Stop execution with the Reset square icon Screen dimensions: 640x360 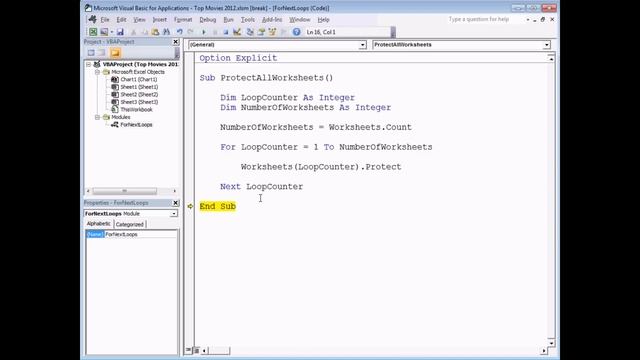226,32
